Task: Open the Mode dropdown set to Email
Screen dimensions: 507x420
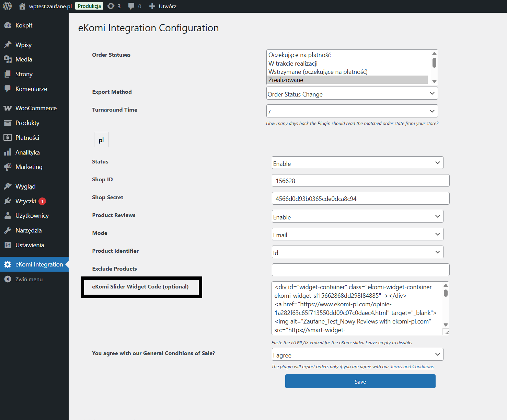Action: coord(357,234)
